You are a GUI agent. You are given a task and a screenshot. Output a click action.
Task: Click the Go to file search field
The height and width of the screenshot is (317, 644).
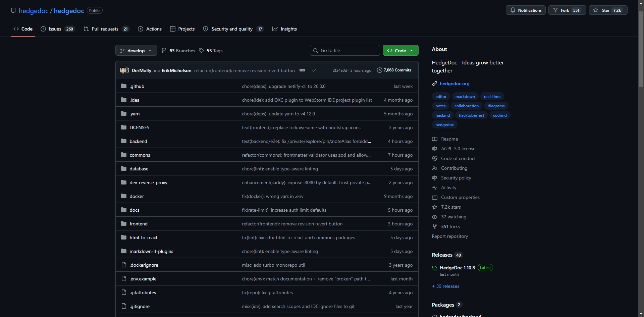coord(345,51)
